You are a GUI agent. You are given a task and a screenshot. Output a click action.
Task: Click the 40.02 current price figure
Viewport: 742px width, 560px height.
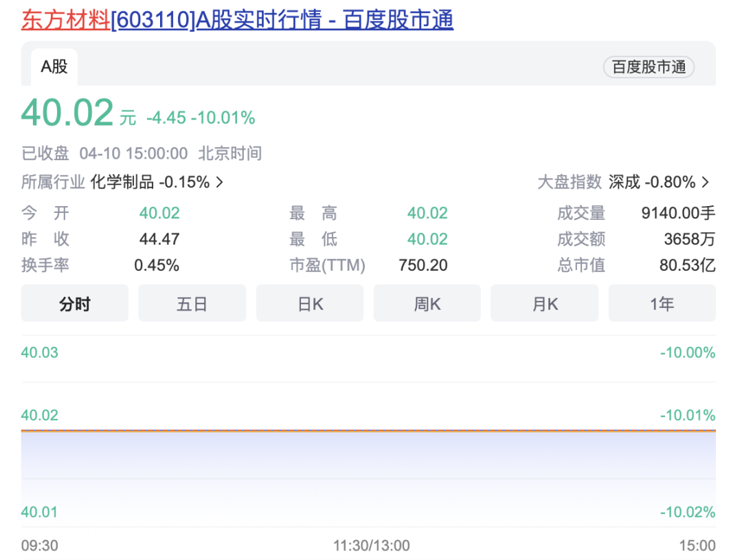67,113
